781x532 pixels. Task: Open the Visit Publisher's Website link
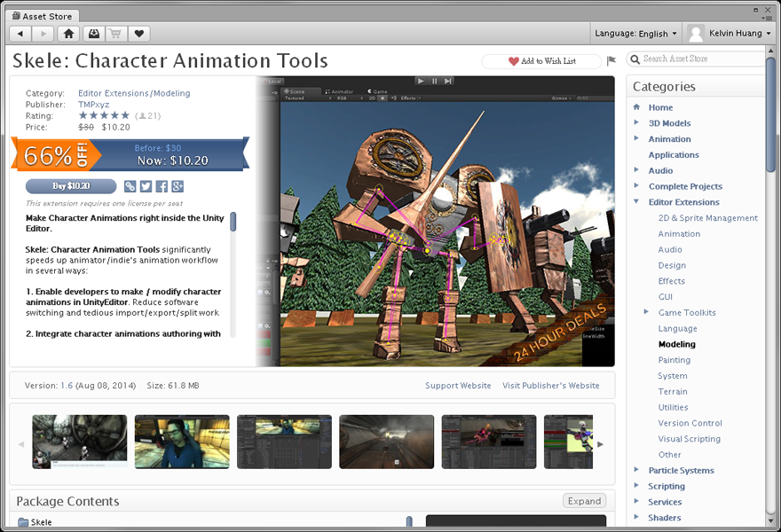point(550,386)
